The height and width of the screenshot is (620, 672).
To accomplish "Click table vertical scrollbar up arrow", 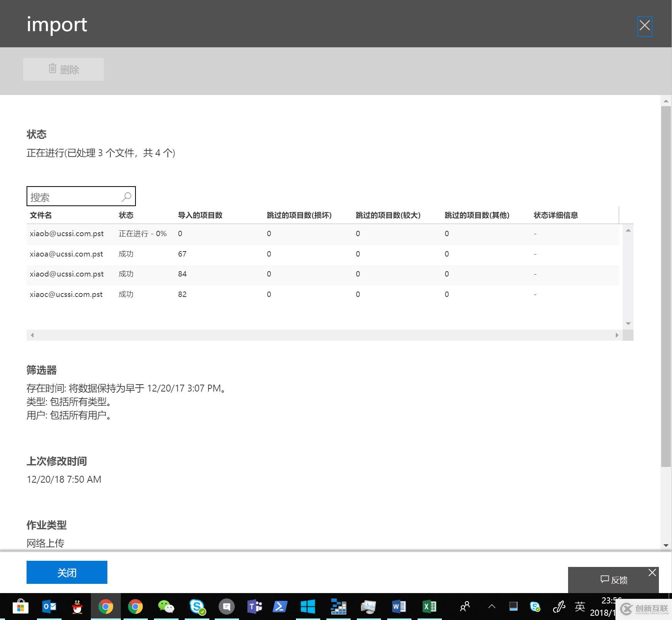I will (x=628, y=230).
